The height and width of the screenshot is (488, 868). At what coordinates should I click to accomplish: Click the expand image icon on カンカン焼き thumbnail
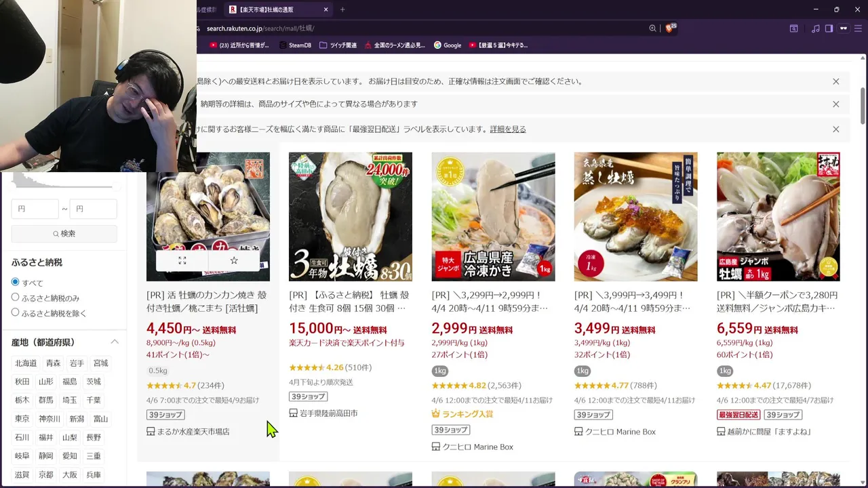point(182,261)
